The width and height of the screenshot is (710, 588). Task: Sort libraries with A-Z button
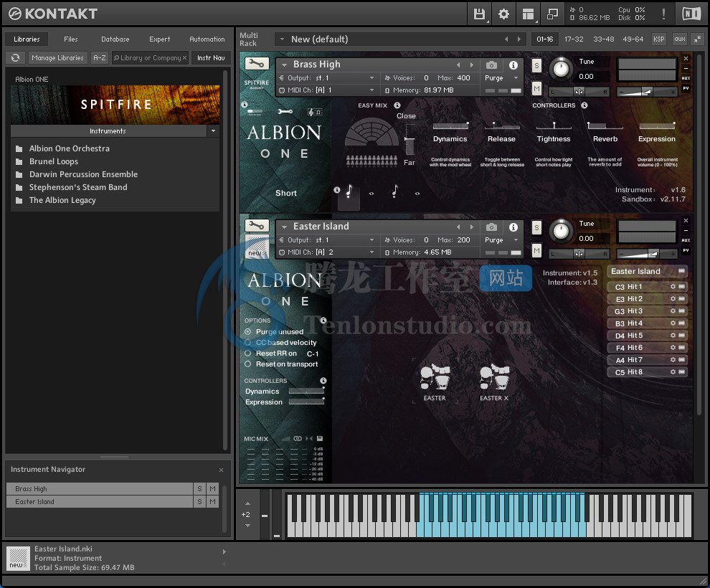[99, 58]
